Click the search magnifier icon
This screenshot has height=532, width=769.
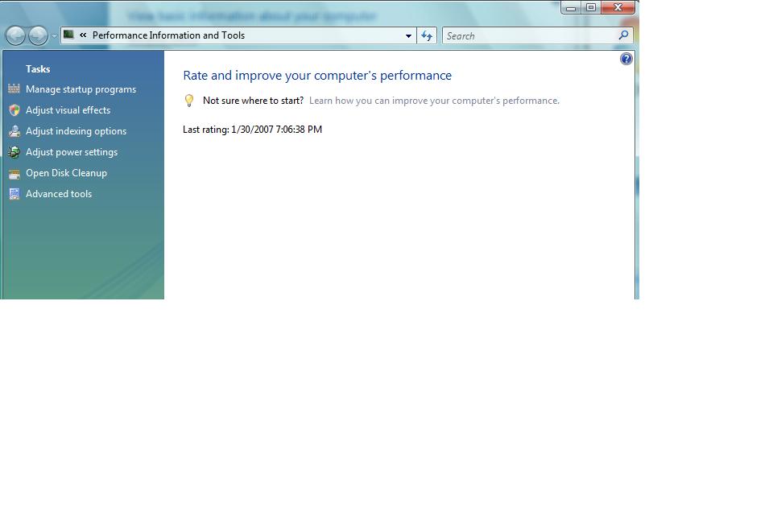click(x=622, y=35)
